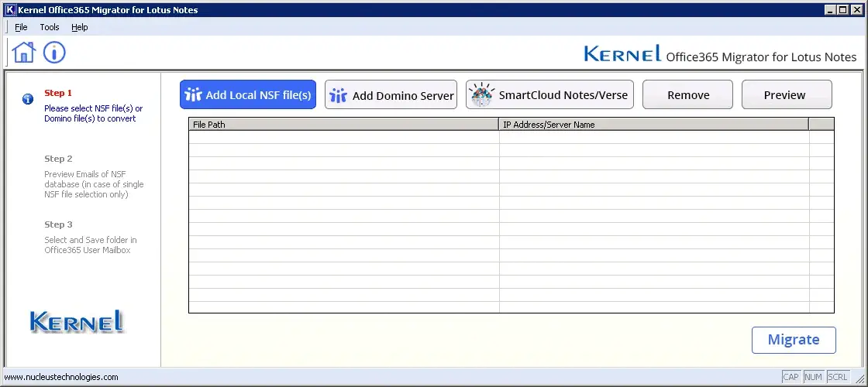Add Local NSF file(s)
This screenshot has height=387, width=868.
click(248, 95)
